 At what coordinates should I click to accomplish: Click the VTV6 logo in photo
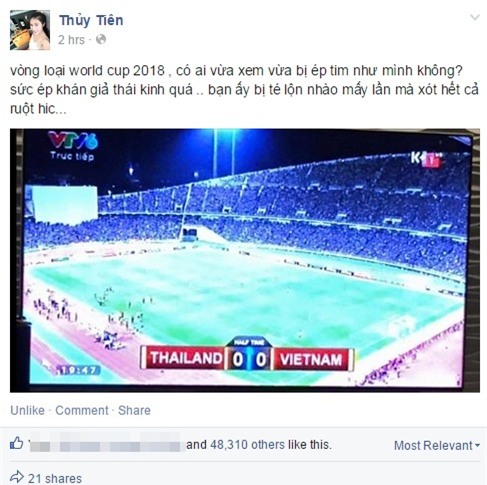click(73, 146)
